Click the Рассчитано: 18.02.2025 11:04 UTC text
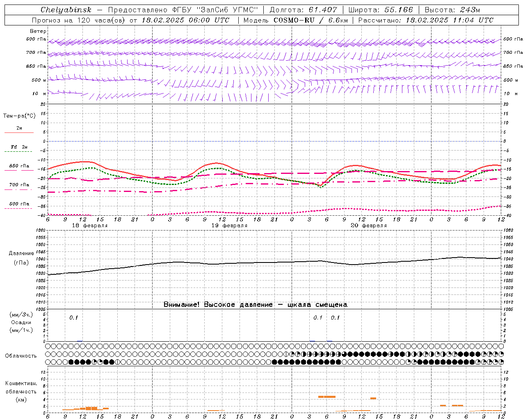Viewport: 525px width, 420px height. pyautogui.click(x=426, y=20)
